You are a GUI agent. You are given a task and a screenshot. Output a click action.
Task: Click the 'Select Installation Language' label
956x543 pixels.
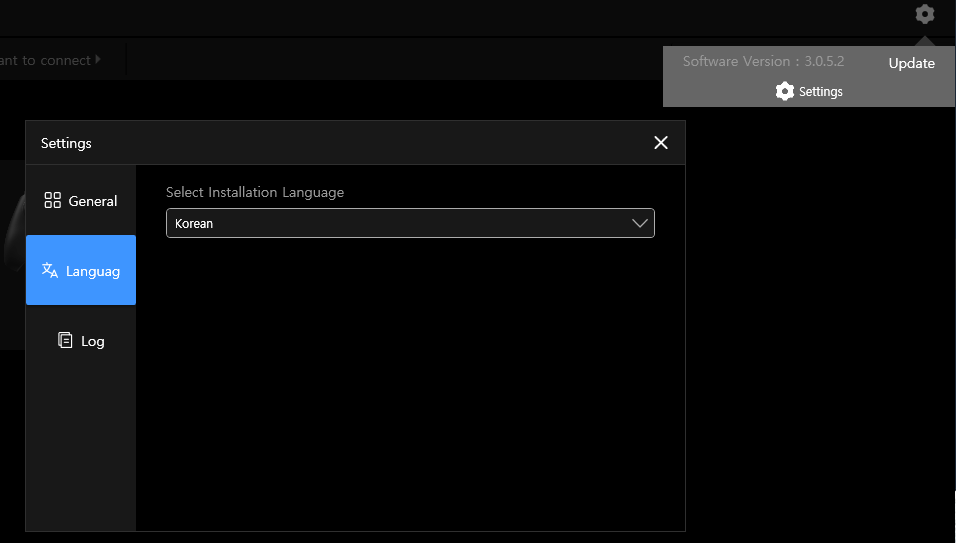(255, 192)
